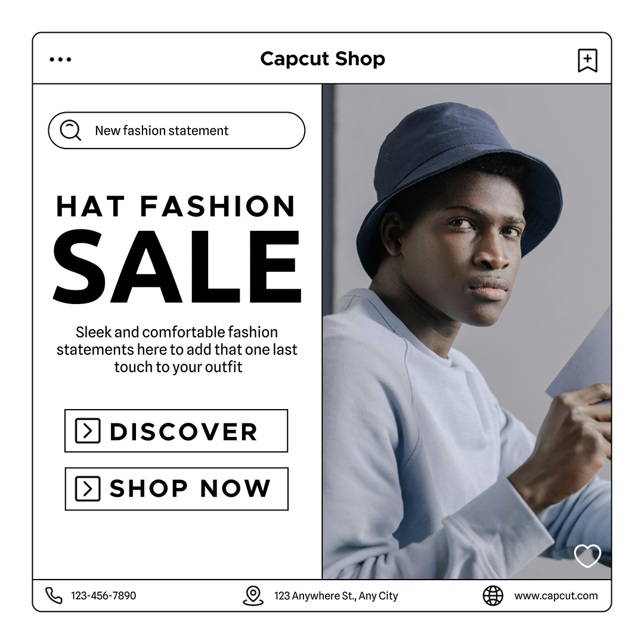Image resolution: width=644 pixels, height=644 pixels.
Task: Click the arrow icon beside DISCOVER
Action: point(88,431)
